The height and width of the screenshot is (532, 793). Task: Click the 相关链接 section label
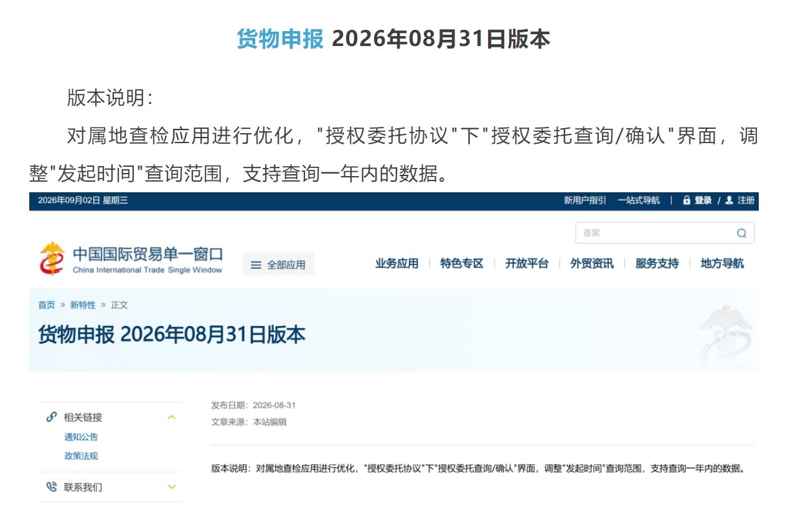click(83, 418)
